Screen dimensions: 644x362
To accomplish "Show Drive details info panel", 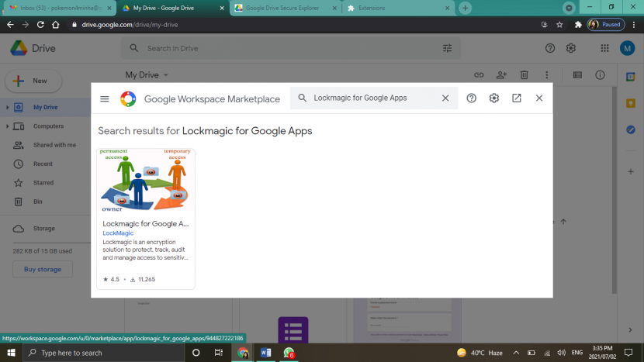I will pos(600,75).
